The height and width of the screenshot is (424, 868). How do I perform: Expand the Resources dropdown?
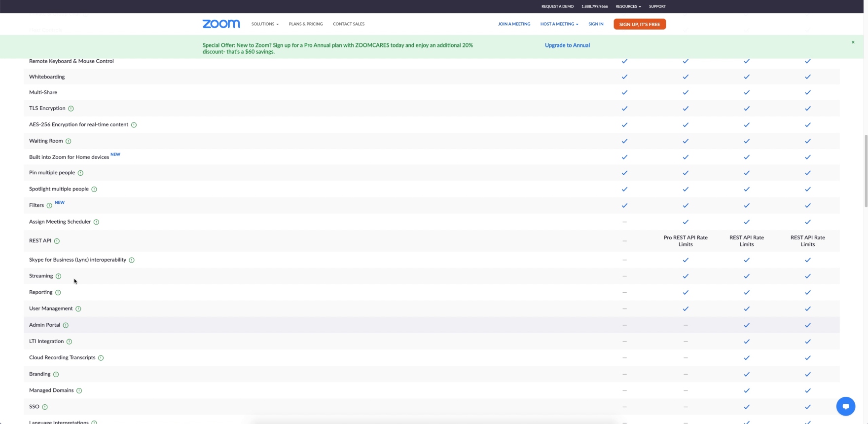[x=628, y=6]
